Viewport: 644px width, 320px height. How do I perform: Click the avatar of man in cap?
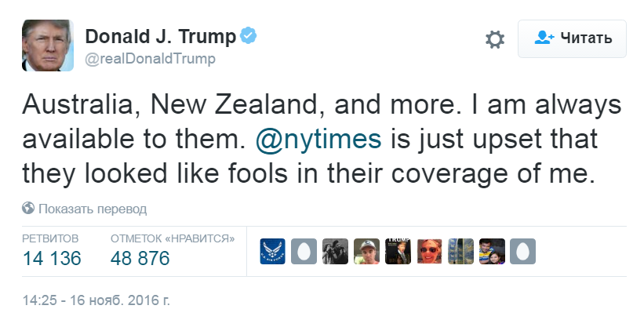pyautogui.click(x=366, y=251)
